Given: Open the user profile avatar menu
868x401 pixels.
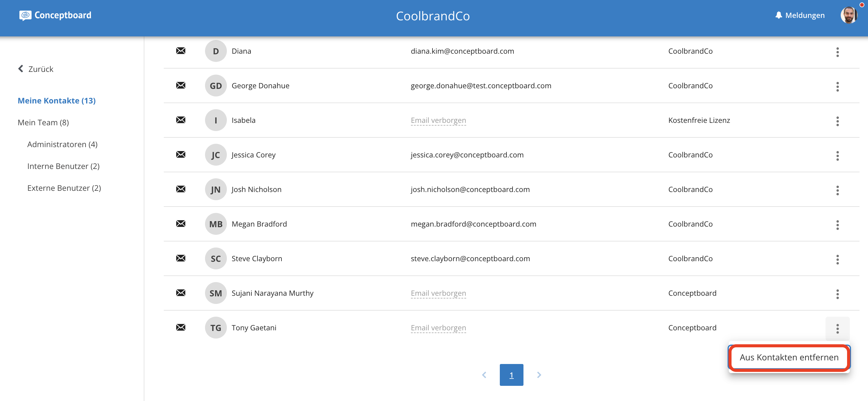Looking at the screenshot, I should (849, 15).
